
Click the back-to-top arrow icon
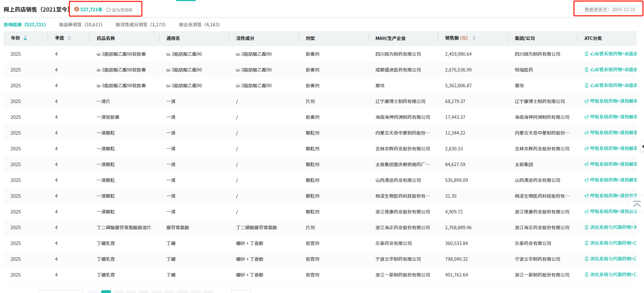pyautogui.click(x=637, y=204)
